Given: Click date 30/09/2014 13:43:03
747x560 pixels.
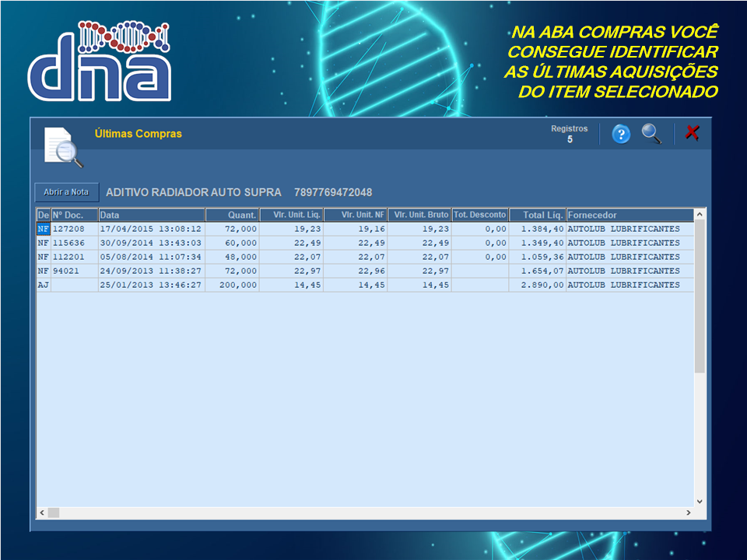Looking at the screenshot, I should coord(150,243).
